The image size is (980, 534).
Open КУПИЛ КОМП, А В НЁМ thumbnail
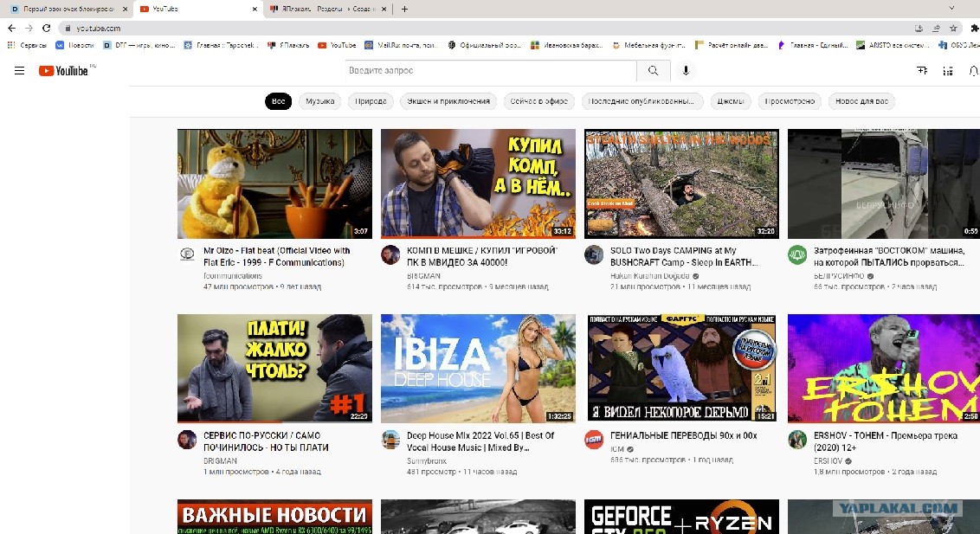coord(478,183)
